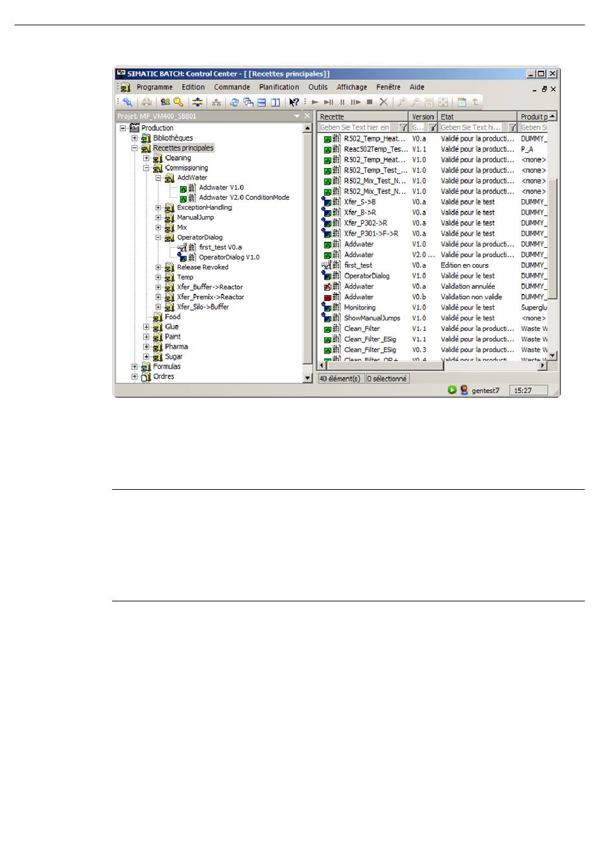Image resolution: width=616 pixels, height=844 pixels.
Task: Collapse the Commissioning folder
Action: (147, 168)
